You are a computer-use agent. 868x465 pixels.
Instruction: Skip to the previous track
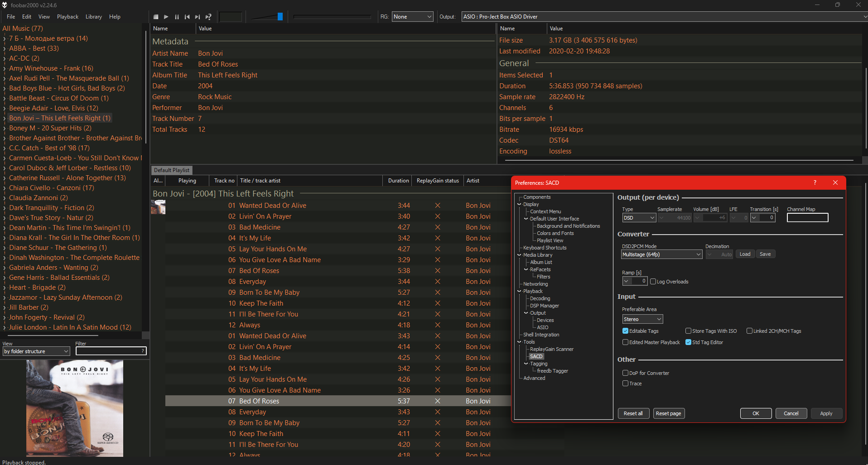tap(187, 17)
